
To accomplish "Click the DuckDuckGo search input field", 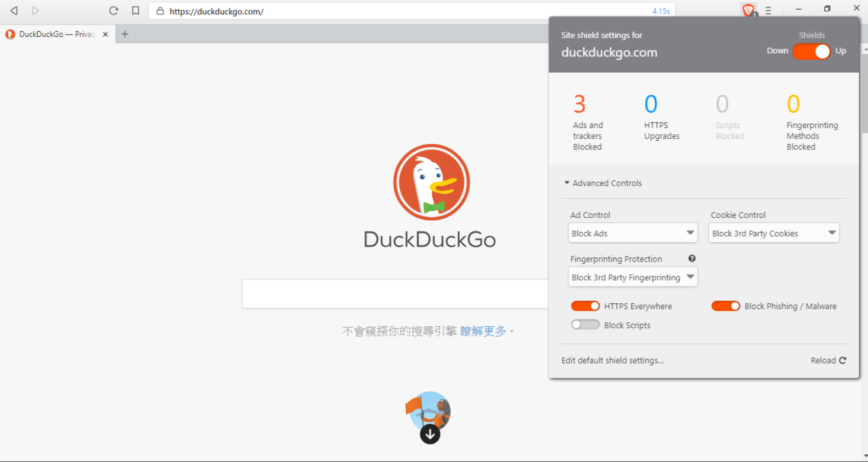I will [x=395, y=294].
